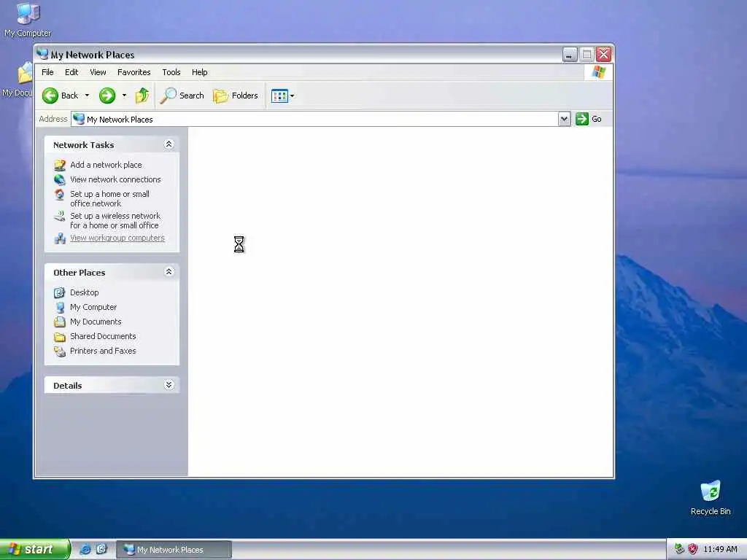The width and height of the screenshot is (747, 560).
Task: Open My Computer from Other Places
Action: click(93, 307)
